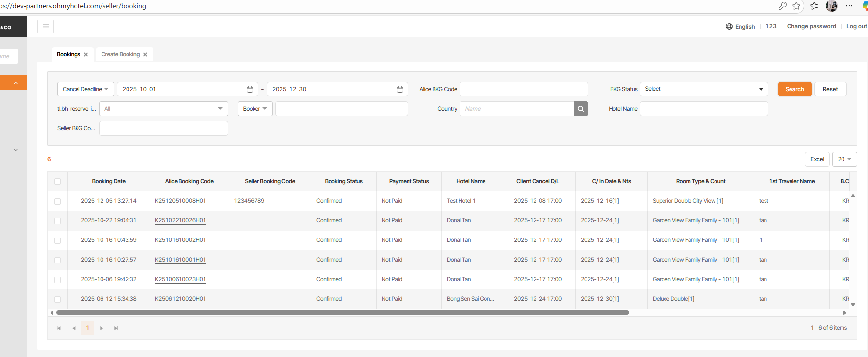Open the page size 20 dropdown
Image resolution: width=868 pixels, height=357 pixels.
pyautogui.click(x=844, y=159)
